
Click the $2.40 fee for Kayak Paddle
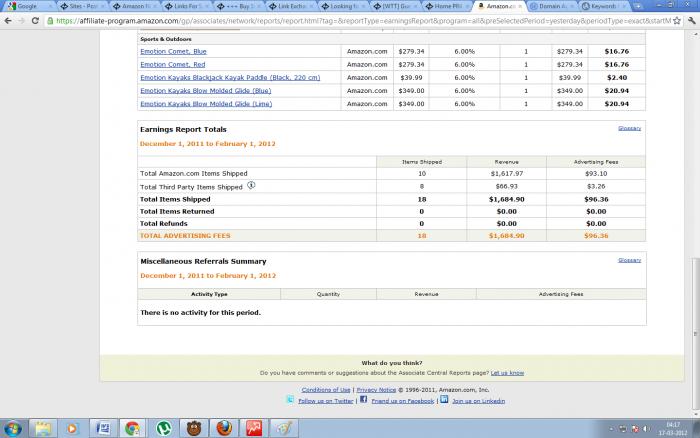tap(617, 77)
